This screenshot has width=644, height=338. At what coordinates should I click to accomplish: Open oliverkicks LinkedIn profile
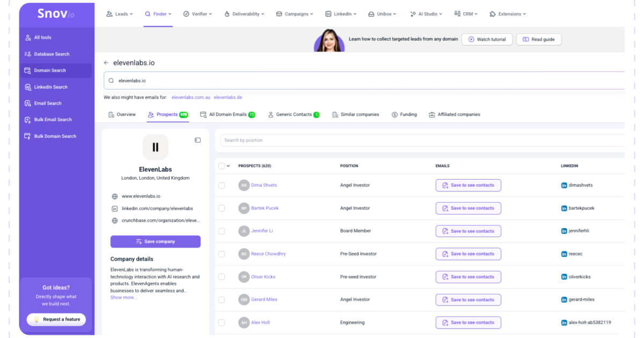(576, 277)
